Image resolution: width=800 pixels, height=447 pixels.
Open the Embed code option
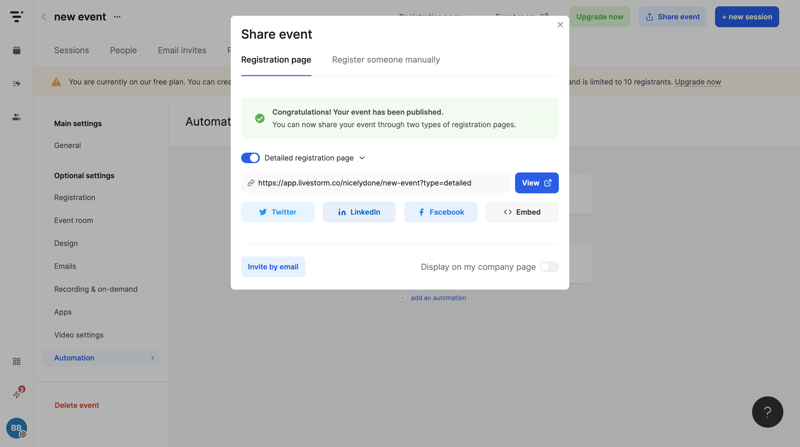(x=522, y=212)
